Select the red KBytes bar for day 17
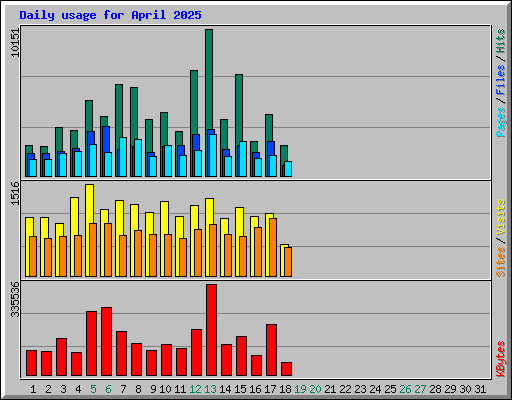 pos(271,350)
